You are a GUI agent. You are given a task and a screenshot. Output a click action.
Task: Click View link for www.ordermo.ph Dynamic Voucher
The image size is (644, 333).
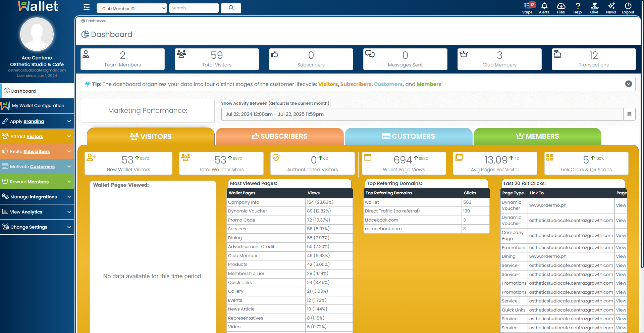[x=621, y=205]
